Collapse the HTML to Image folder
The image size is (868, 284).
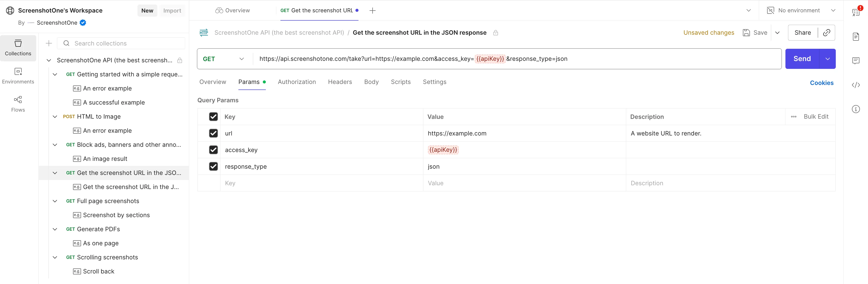[x=55, y=116]
